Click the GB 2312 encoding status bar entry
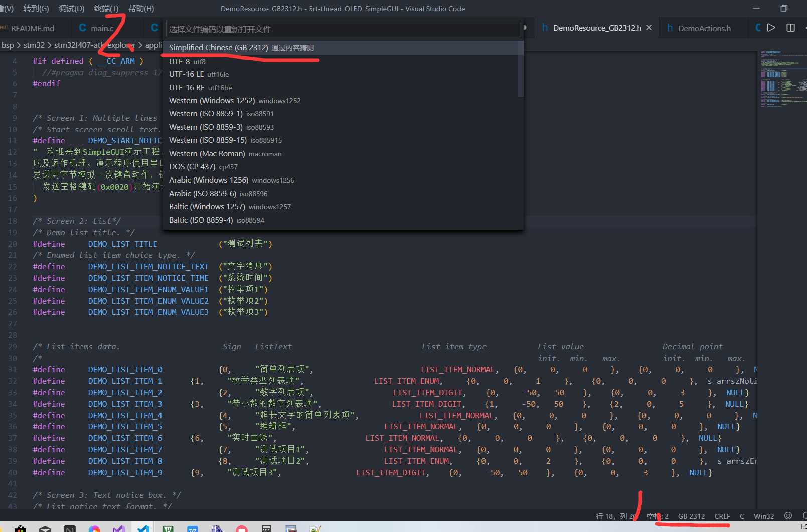The width and height of the screenshot is (807, 532). [691, 516]
